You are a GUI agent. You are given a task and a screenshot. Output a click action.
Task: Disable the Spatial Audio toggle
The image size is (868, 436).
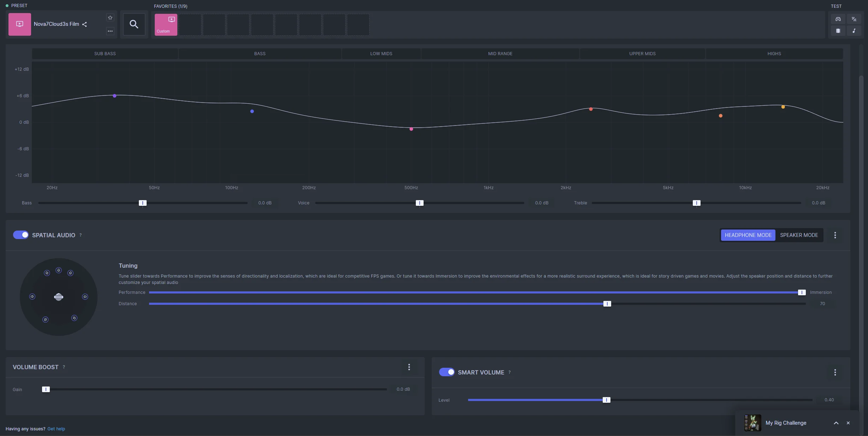[21, 235]
